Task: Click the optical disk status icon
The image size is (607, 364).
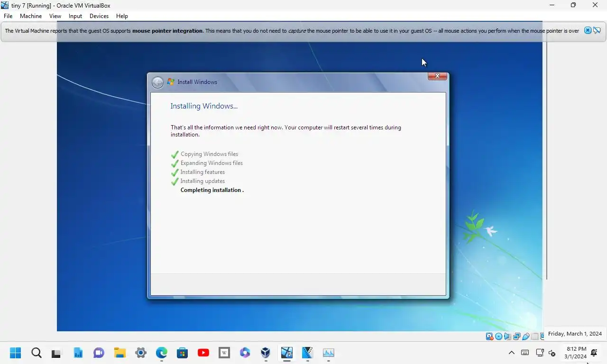Action: [x=498, y=337]
